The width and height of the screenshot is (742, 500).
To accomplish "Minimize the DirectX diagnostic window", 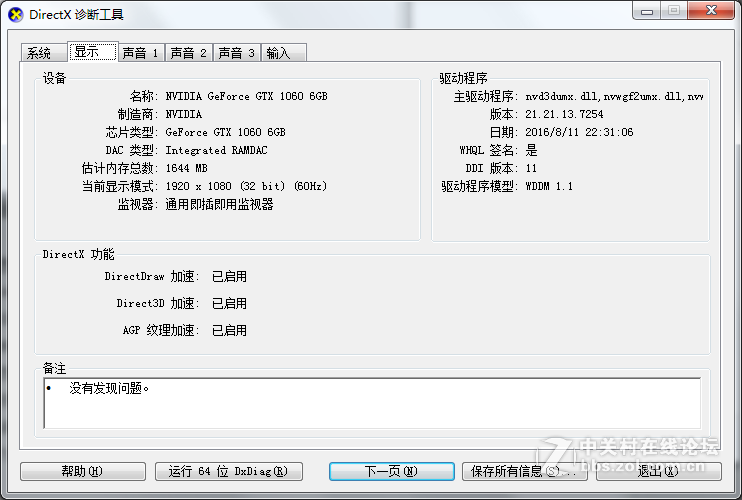I will click(x=647, y=10).
